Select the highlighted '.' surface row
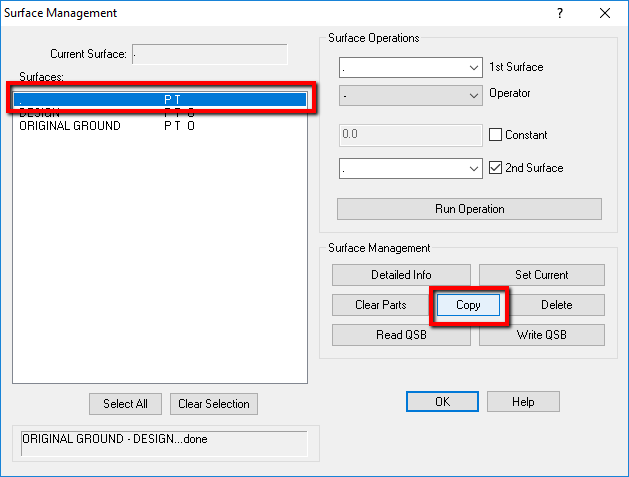 (x=160, y=99)
